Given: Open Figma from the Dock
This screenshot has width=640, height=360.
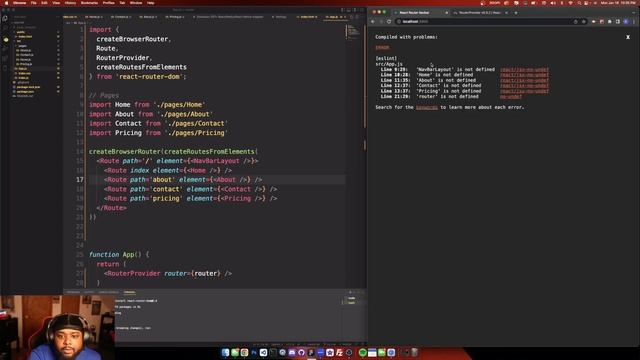Looking at the screenshot, I should [311, 352].
